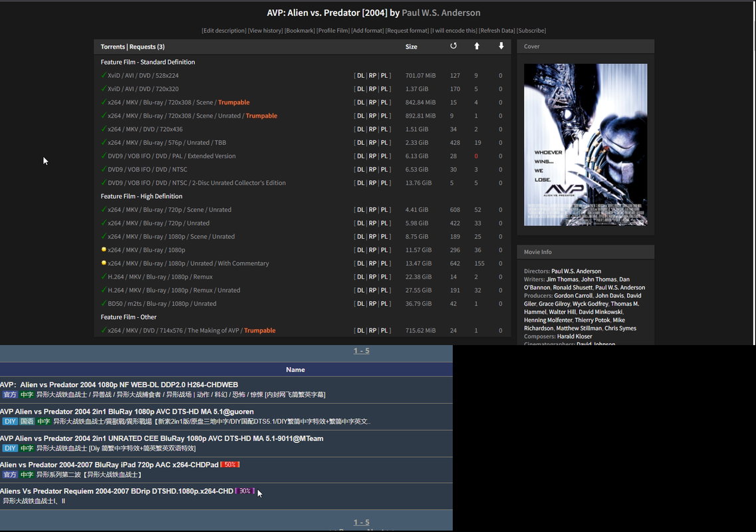Screen dimensions: 756x532
Task: Click DL for XviD 528x224 torrent
Action: (x=360, y=75)
